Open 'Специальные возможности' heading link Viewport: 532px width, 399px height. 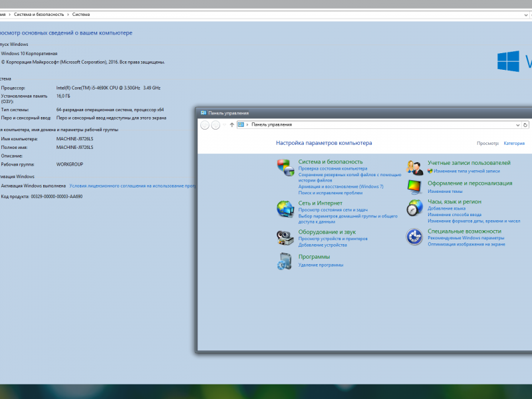pyautogui.click(x=464, y=231)
